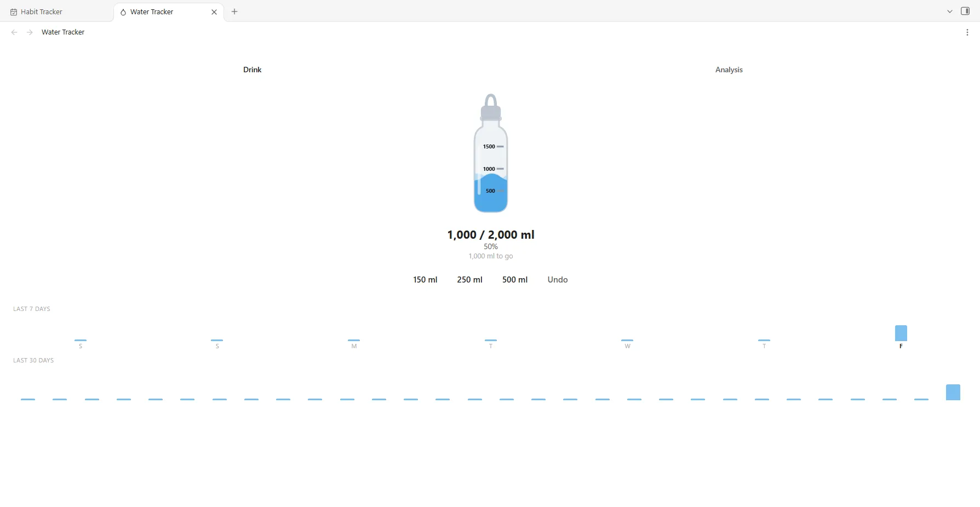Close the Water Tracker tab
Viewport: 980px width, 507px height.
(x=214, y=11)
